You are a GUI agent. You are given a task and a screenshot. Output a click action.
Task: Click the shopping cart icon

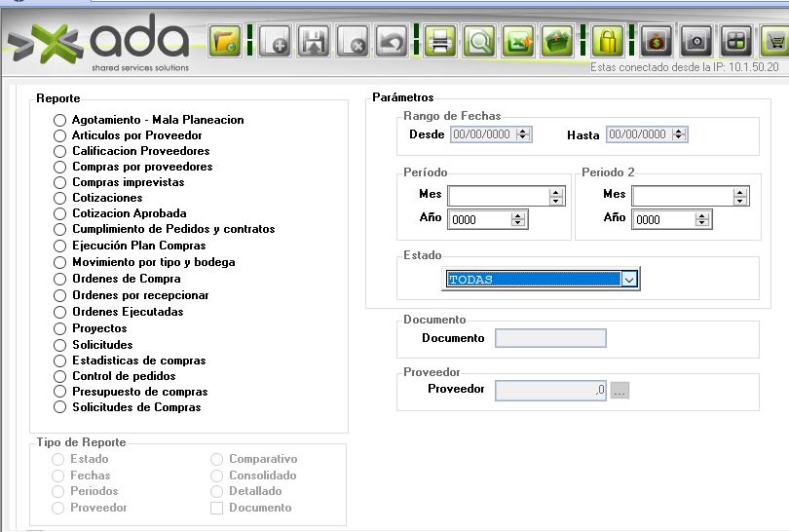point(774,40)
